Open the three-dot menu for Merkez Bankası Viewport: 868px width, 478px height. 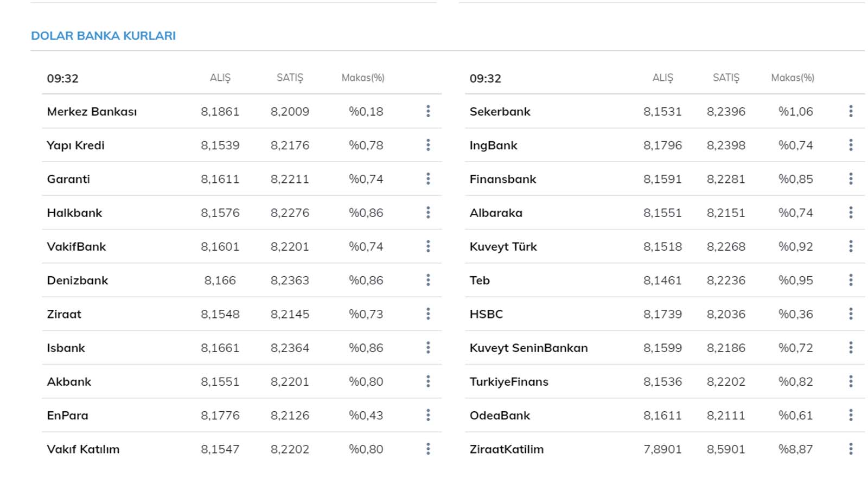tap(428, 111)
